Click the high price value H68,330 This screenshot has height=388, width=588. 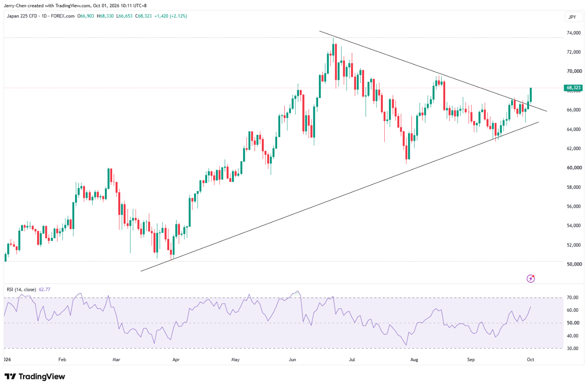click(105, 16)
